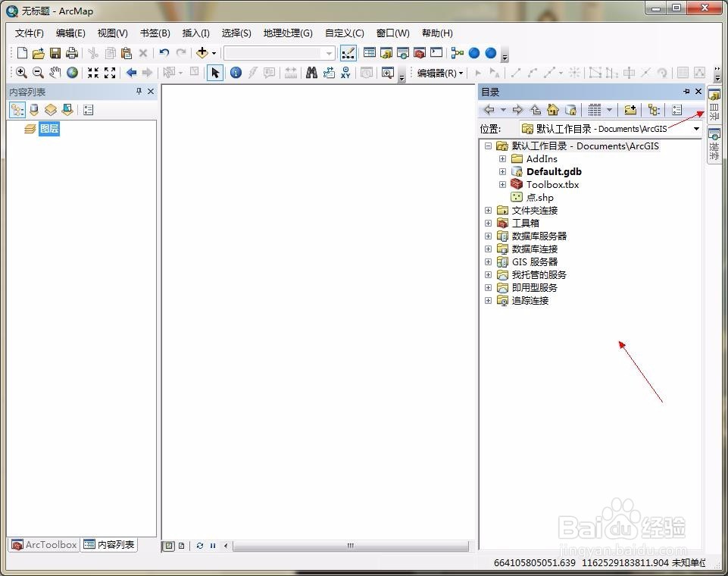Screen dimensions: 728x576
Task: Select the Zoom Out tool
Action: 38,73
